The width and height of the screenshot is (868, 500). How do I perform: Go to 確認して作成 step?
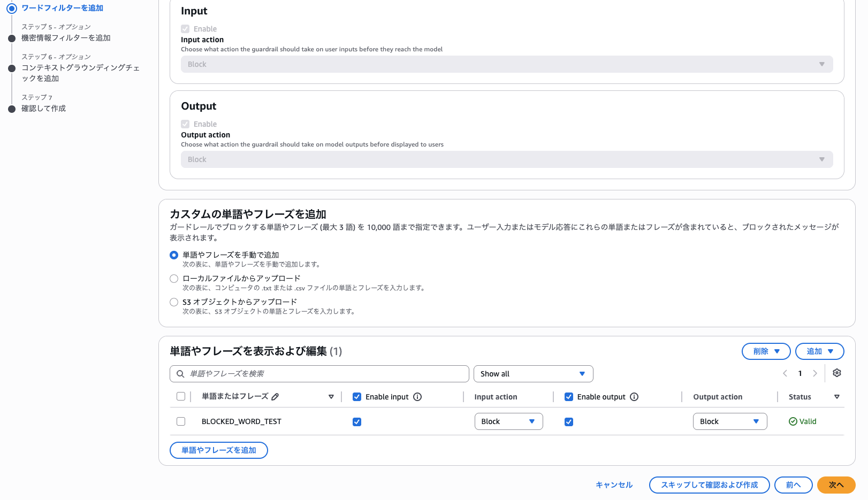click(x=43, y=109)
